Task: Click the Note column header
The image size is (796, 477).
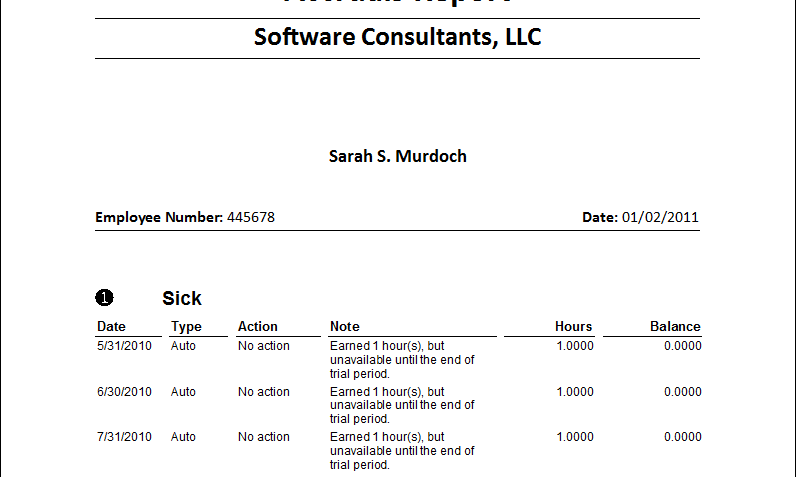Action: (x=345, y=326)
